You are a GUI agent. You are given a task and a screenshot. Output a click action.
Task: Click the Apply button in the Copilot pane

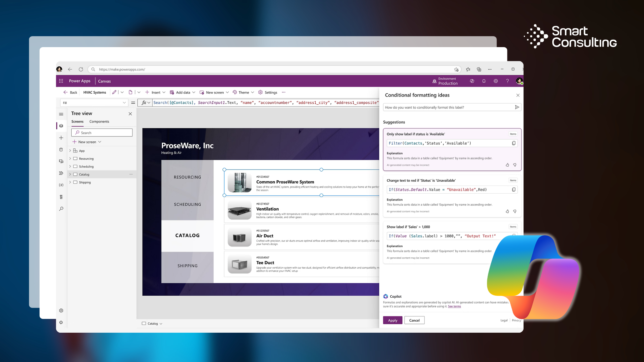click(x=392, y=320)
